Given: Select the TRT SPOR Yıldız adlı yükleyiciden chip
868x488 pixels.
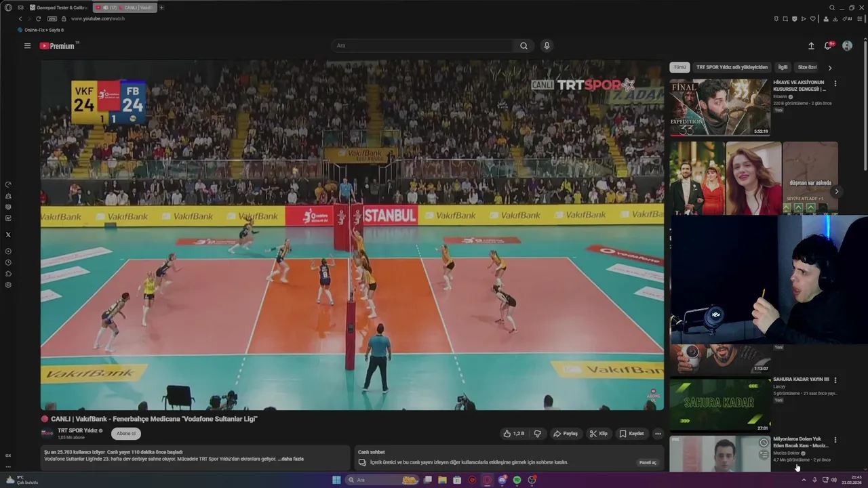Looking at the screenshot, I should point(732,67).
